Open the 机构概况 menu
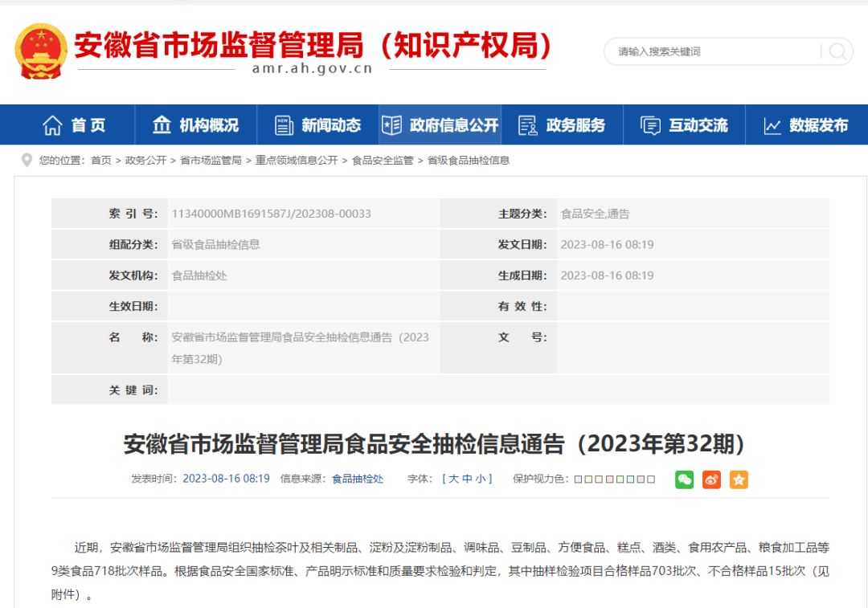Viewport: 868px width, 608px height. (209, 125)
